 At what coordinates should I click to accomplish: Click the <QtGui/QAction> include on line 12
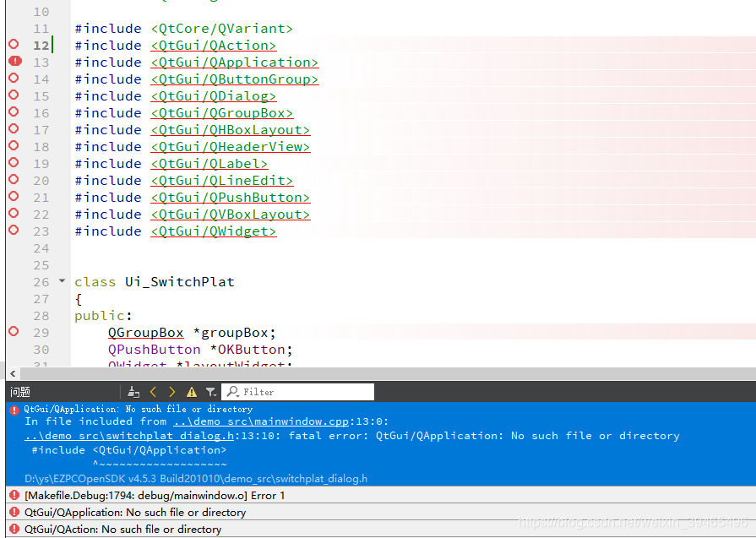(214, 46)
